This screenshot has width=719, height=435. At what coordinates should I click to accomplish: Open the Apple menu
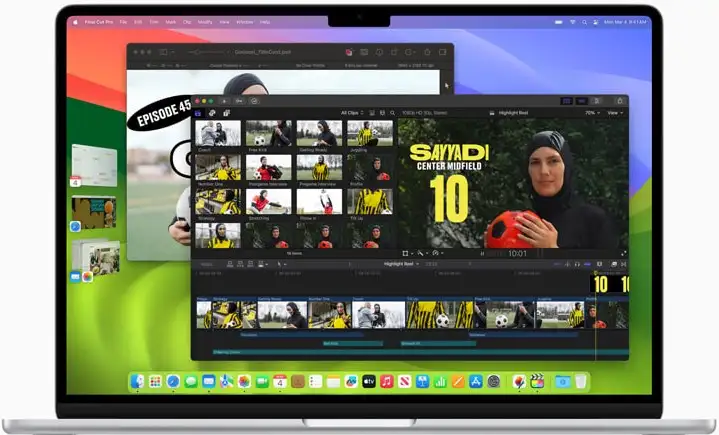(x=76, y=22)
